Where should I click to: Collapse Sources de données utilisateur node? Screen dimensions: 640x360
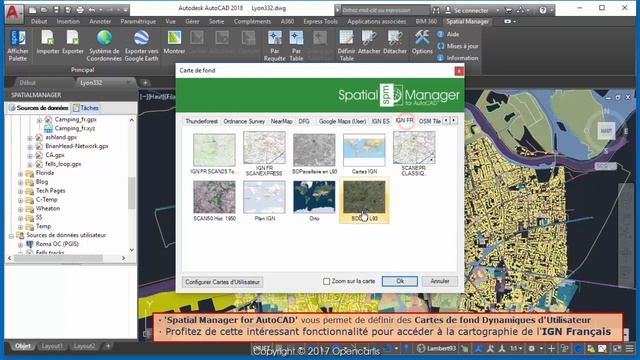11,236
